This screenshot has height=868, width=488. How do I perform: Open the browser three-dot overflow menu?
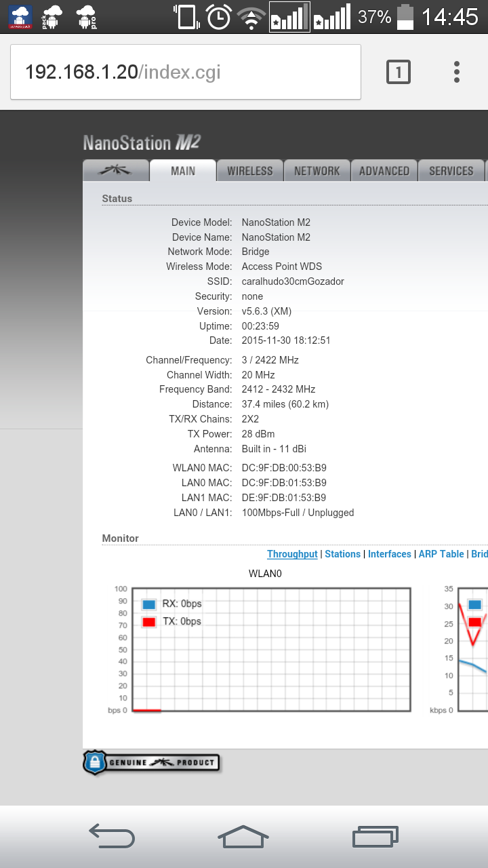click(x=457, y=72)
